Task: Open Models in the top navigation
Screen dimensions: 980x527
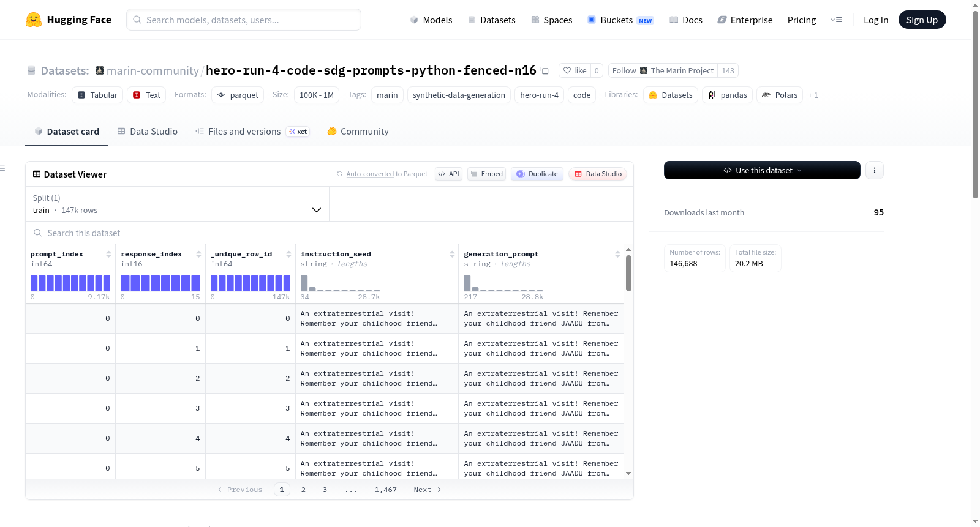Action: 431,20
